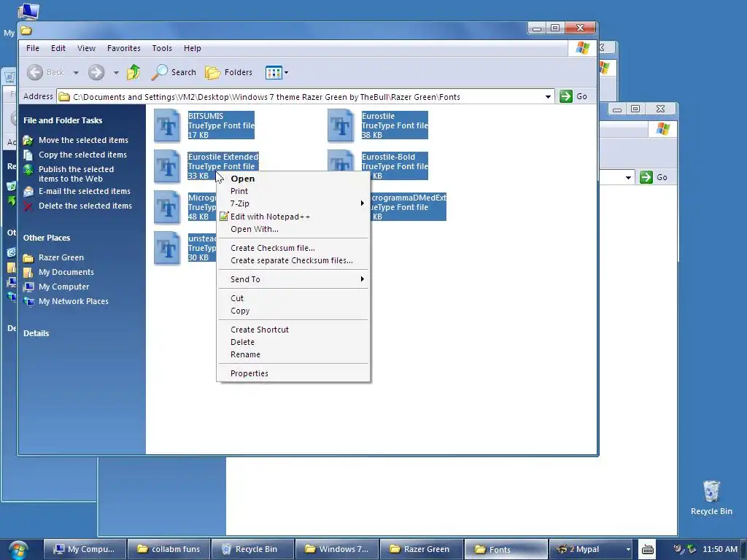Click the folder icon in the address bar
Viewport: 747px width, 560px height.
coord(64,97)
